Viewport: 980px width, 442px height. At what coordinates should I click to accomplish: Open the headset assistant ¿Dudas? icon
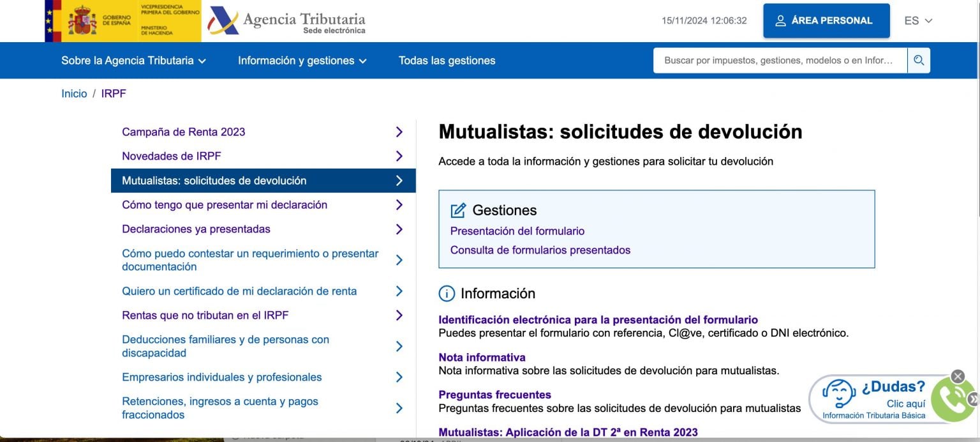[838, 393]
